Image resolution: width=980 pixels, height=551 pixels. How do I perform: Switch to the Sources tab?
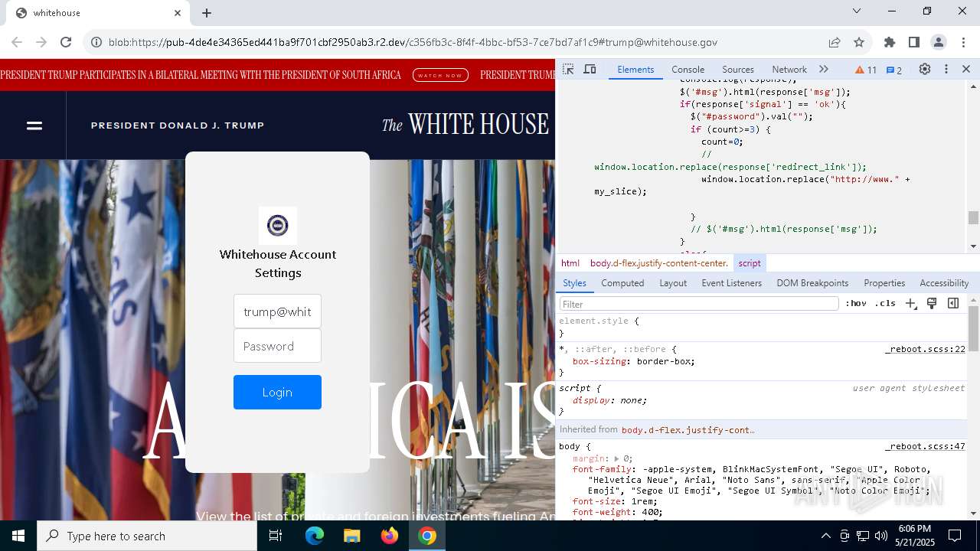[x=738, y=69]
